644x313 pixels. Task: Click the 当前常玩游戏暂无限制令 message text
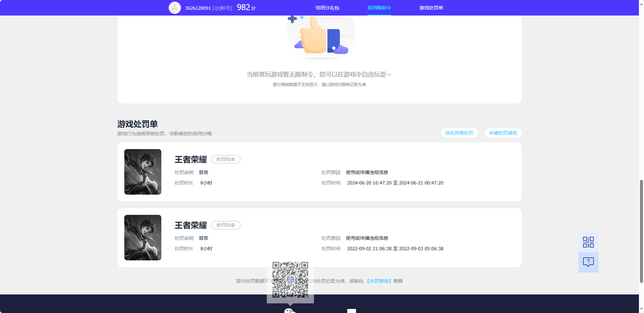[x=319, y=75]
